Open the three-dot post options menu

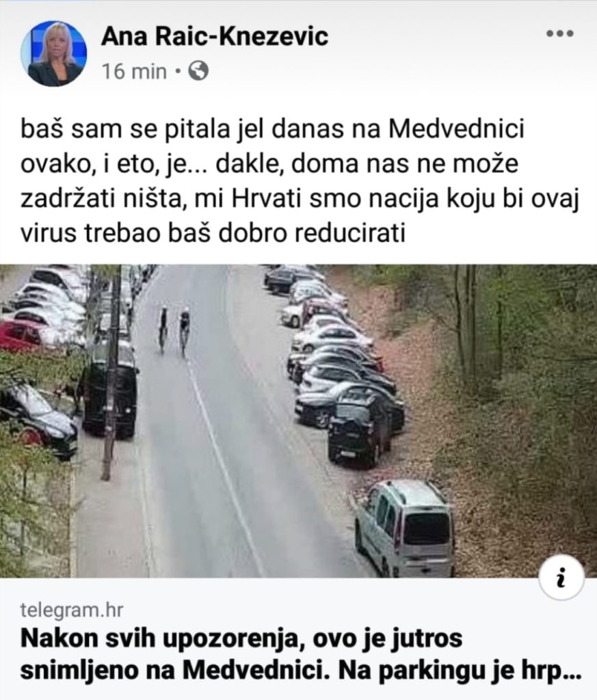click(x=560, y=33)
